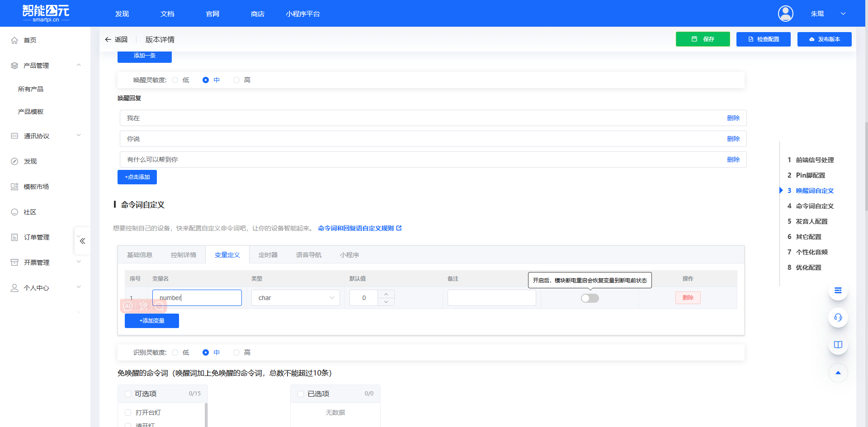This screenshot has width=868, height=427.
Task: Open the char type dropdown
Action: [x=296, y=298]
